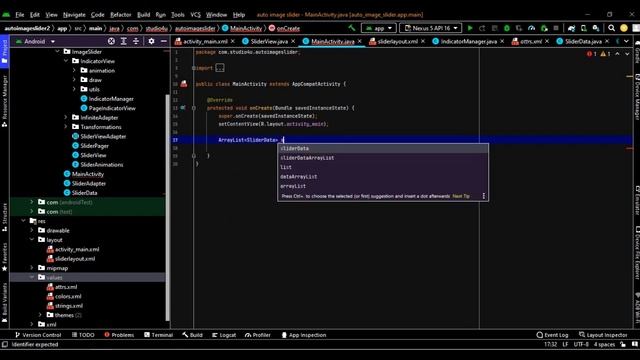Click the override gutter icon on line 13

(183, 108)
